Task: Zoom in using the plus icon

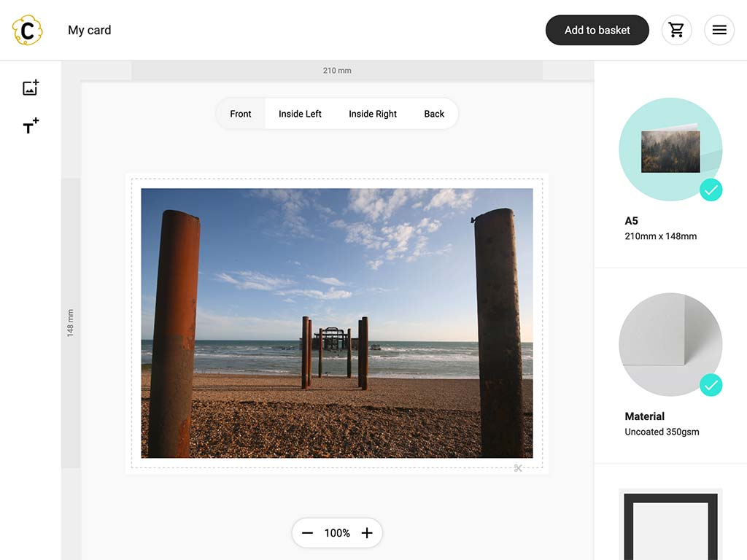Action: 367,533
